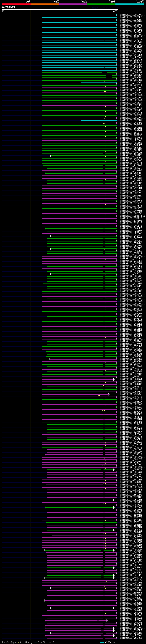The width and height of the screenshot is (146, 644).
Task: Select the UniRef100_C4J967 label
Action: 131,47
